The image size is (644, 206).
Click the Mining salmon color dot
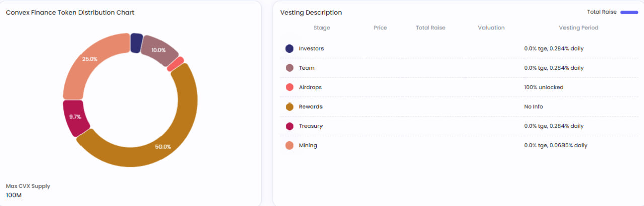point(289,146)
